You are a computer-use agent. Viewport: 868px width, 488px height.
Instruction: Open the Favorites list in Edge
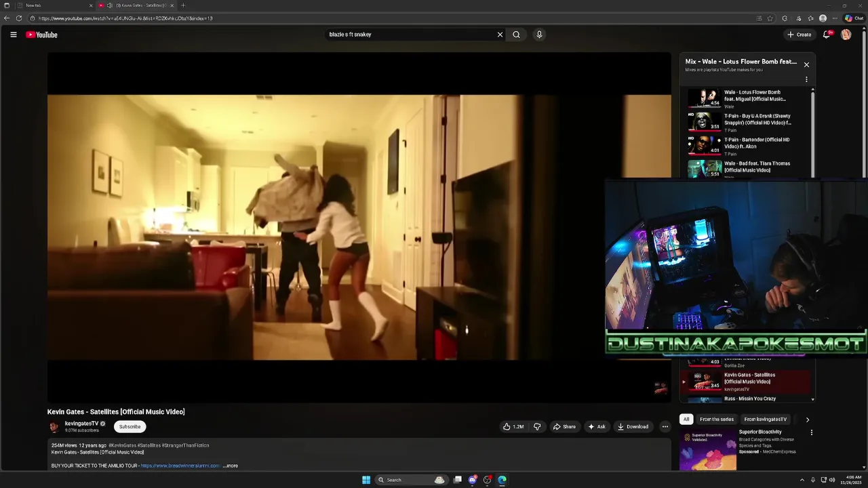click(810, 18)
